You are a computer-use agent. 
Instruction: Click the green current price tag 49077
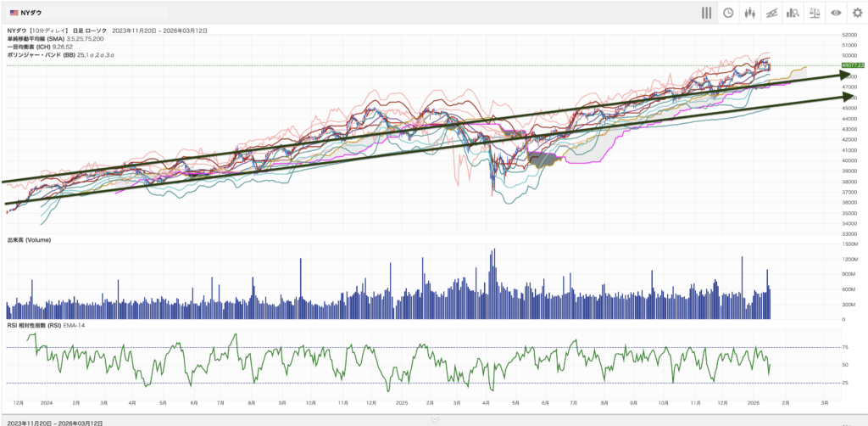coord(851,65)
